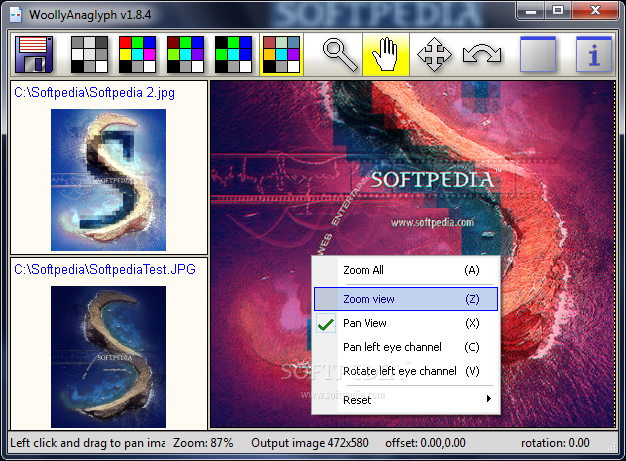The width and height of the screenshot is (626, 461).
Task: Select the curved arrow rotate tool
Action: [482, 54]
